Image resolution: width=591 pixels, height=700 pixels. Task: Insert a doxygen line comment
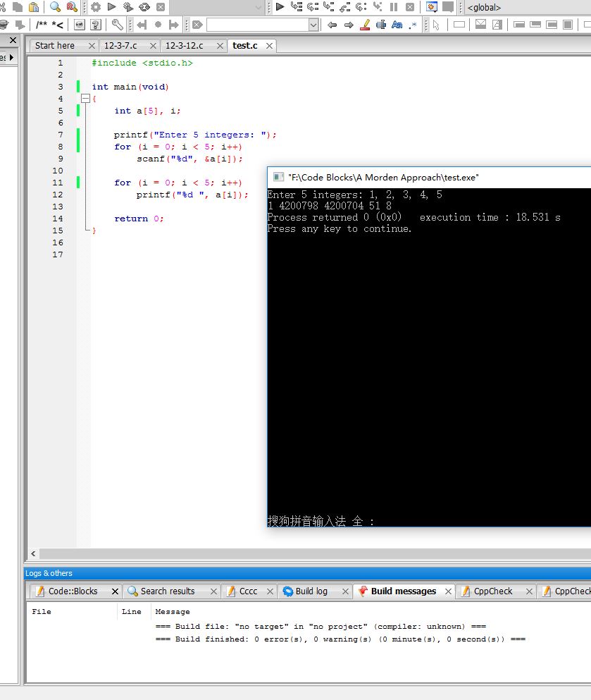[58, 25]
